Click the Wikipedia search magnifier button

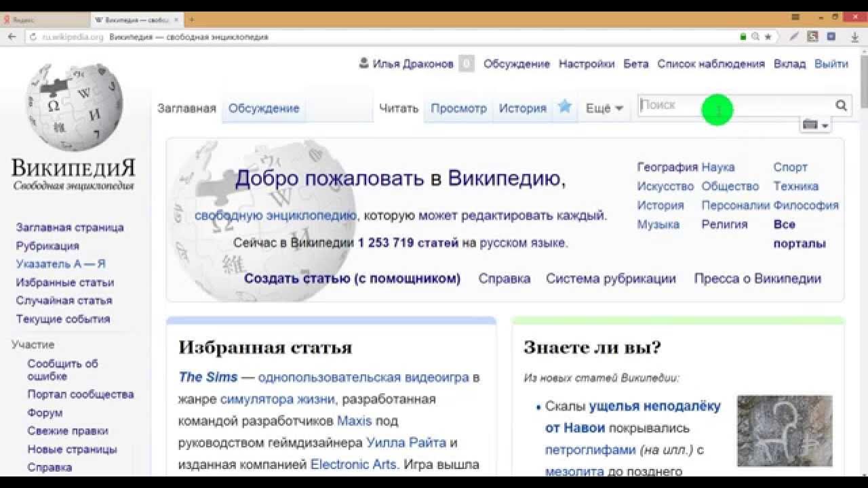(841, 105)
